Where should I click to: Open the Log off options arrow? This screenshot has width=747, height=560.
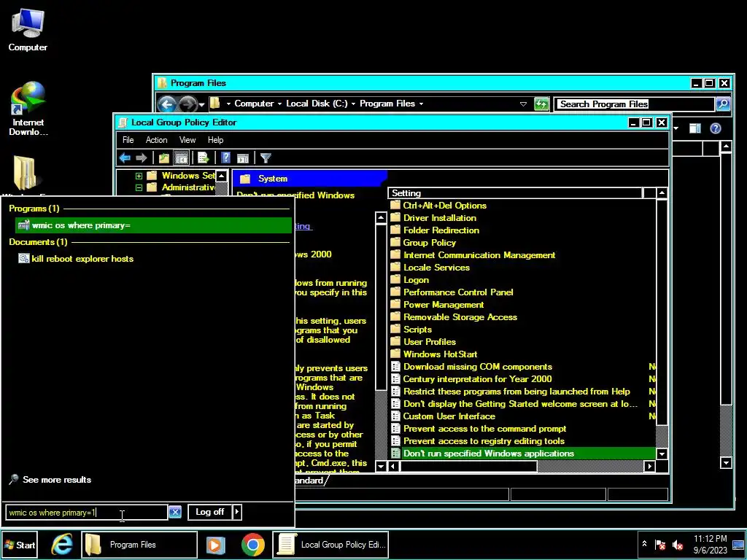pos(237,512)
